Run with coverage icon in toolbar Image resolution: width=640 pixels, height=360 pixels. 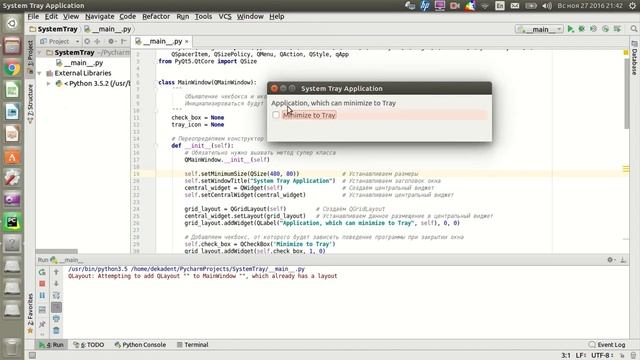(593, 29)
